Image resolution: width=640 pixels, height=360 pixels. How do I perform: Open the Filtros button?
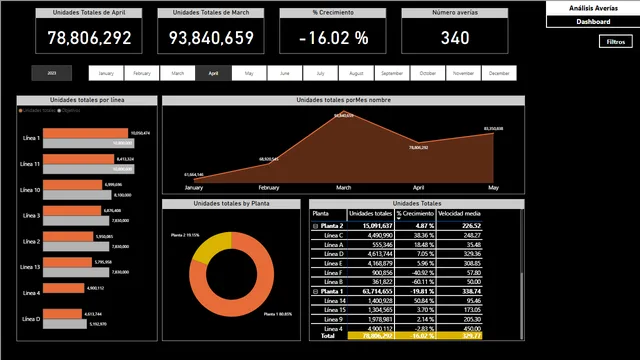click(x=616, y=42)
